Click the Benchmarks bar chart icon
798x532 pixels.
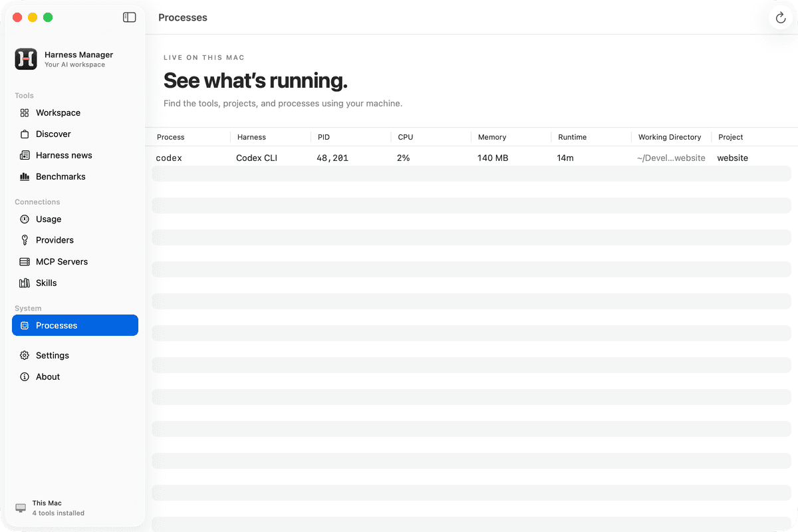[x=25, y=177]
